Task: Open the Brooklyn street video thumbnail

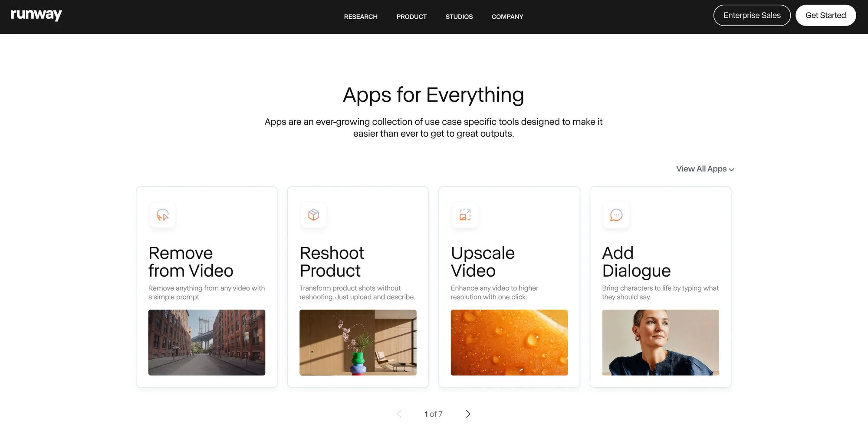Action: [x=207, y=342]
